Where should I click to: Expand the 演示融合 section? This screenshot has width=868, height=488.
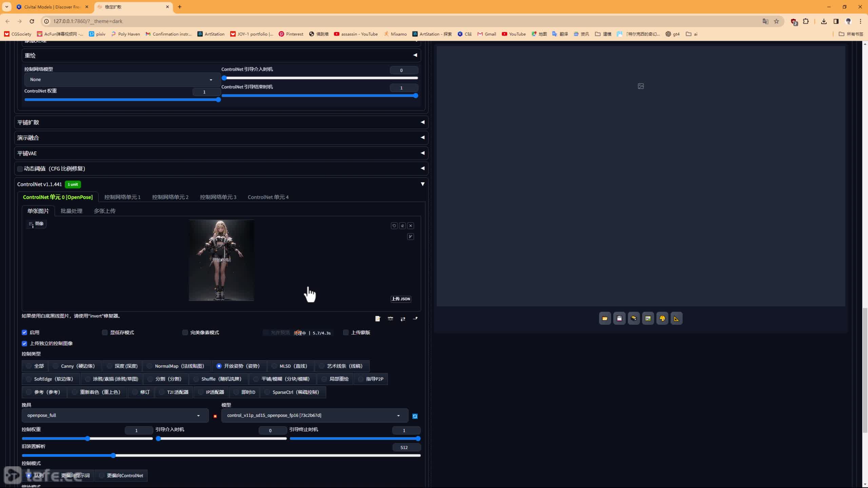221,138
